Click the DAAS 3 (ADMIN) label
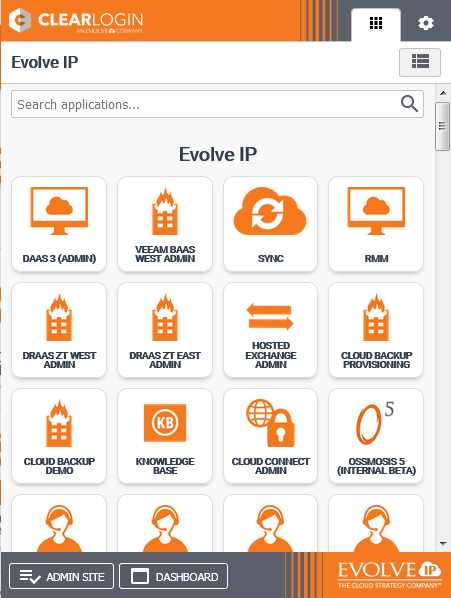This screenshot has height=598, width=451. [59, 259]
